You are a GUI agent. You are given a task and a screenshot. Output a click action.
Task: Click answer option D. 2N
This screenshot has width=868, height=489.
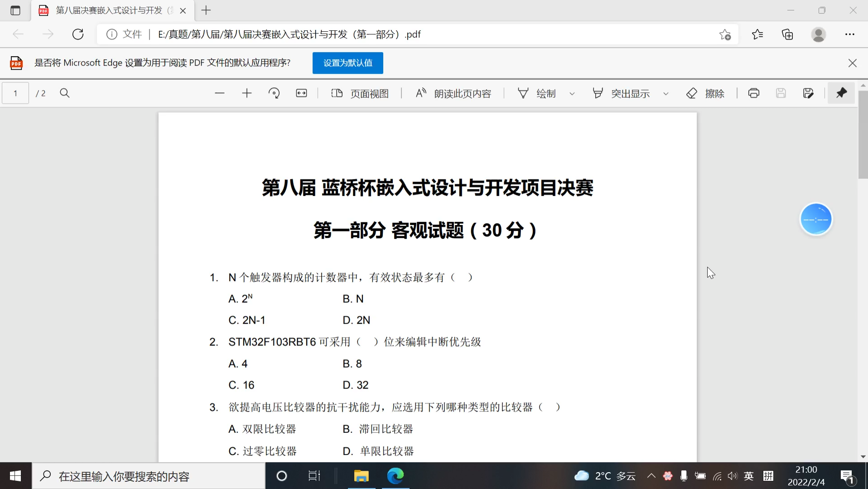pos(357,320)
